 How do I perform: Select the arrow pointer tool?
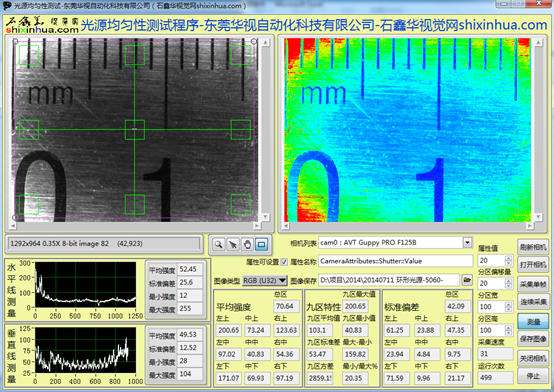(233, 244)
